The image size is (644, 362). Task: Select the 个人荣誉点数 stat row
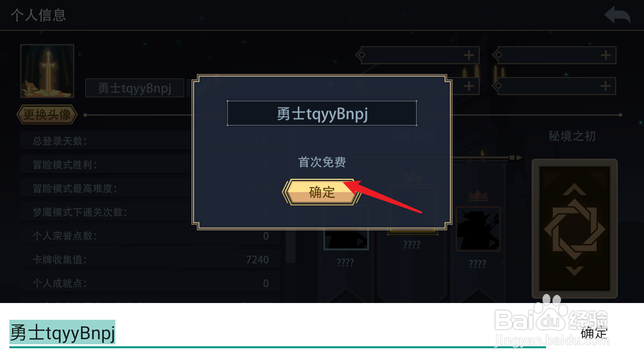[150, 236]
